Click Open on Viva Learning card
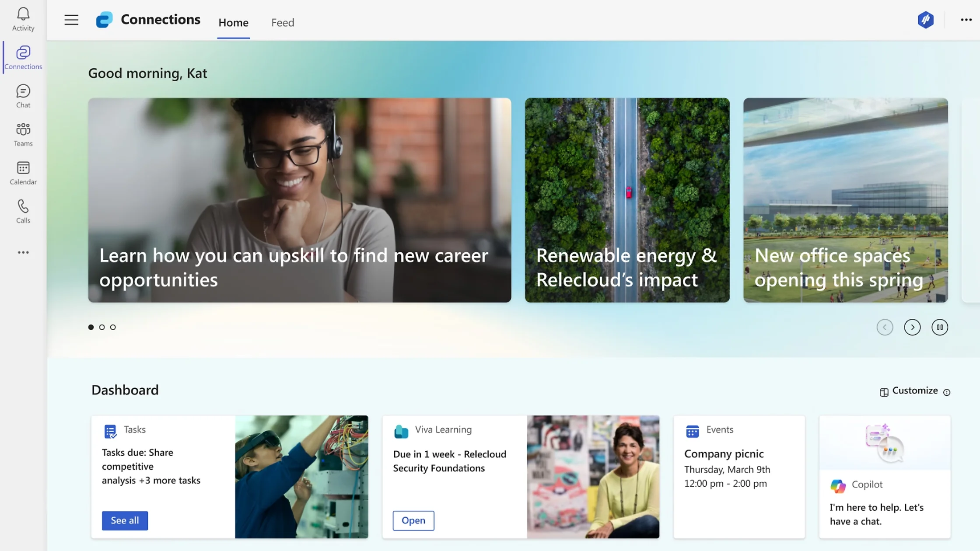 point(413,520)
